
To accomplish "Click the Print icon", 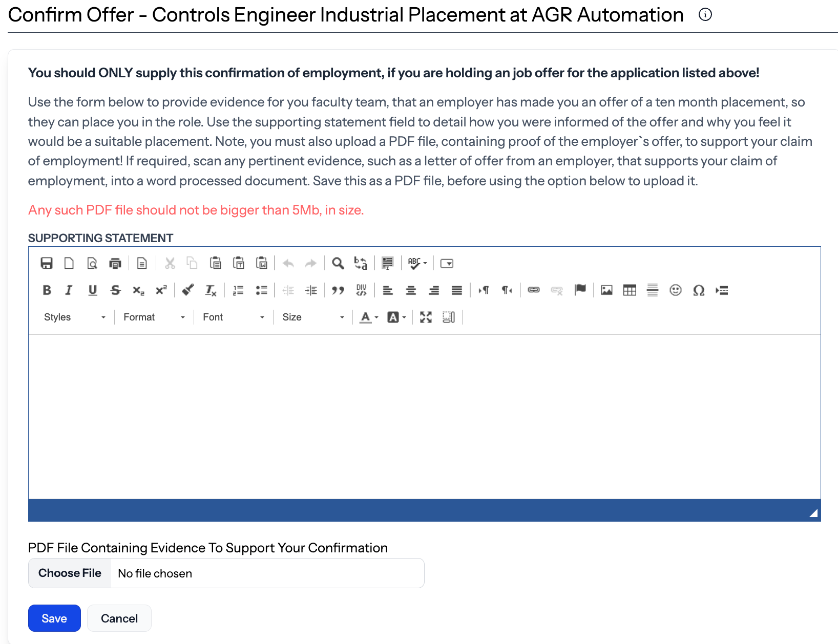I will (x=115, y=263).
